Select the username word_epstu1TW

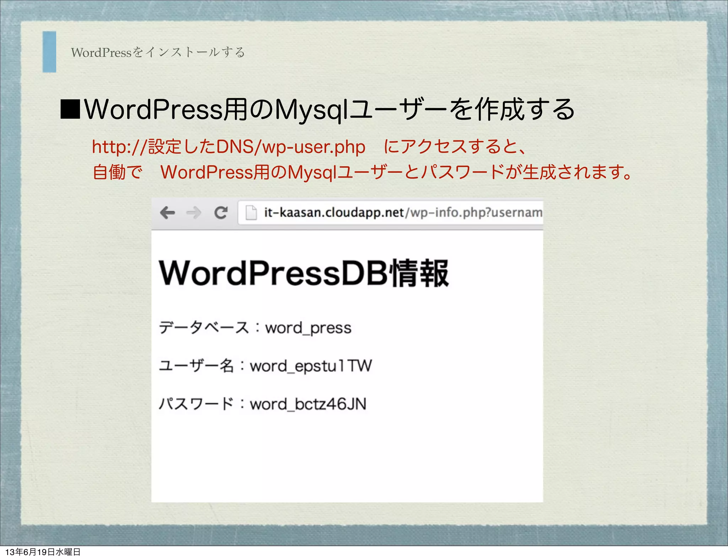coord(311,366)
